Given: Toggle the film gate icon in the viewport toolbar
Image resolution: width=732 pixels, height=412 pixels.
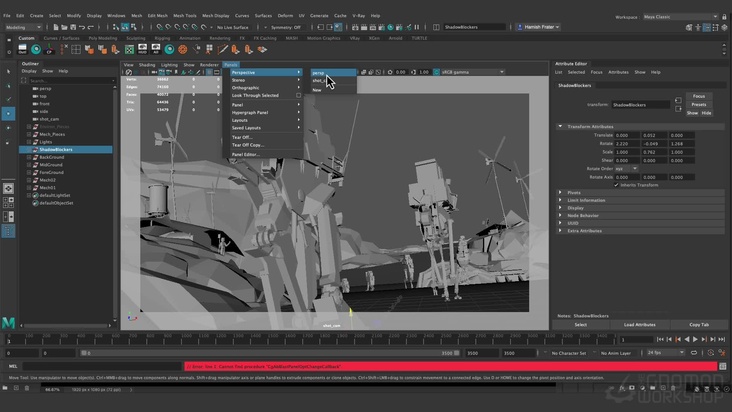Looking at the screenshot, I should point(217,72).
